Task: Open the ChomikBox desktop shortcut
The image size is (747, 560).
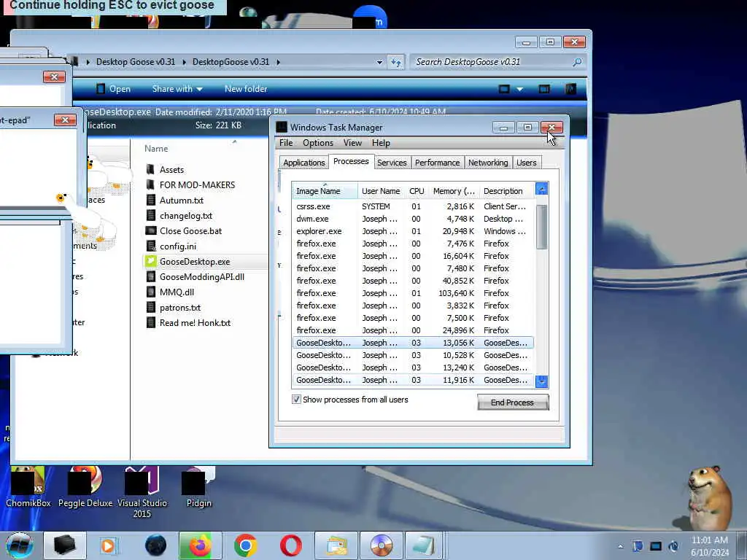Action: tap(28, 486)
